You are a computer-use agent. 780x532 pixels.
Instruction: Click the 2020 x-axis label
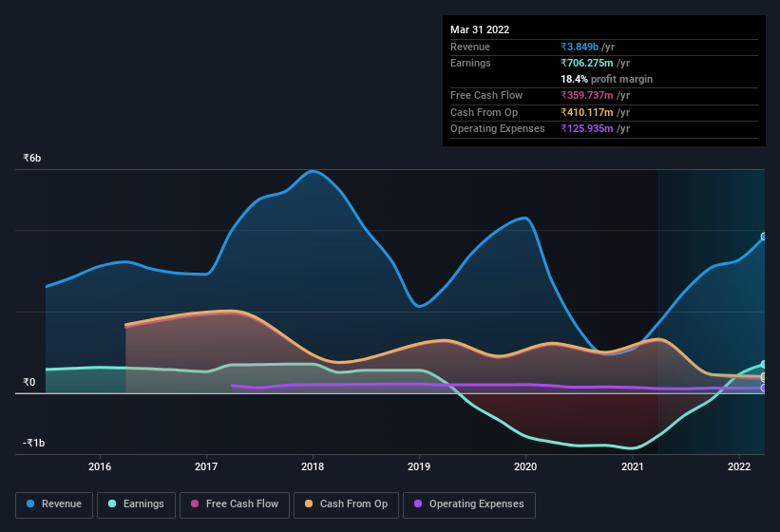tap(525, 466)
